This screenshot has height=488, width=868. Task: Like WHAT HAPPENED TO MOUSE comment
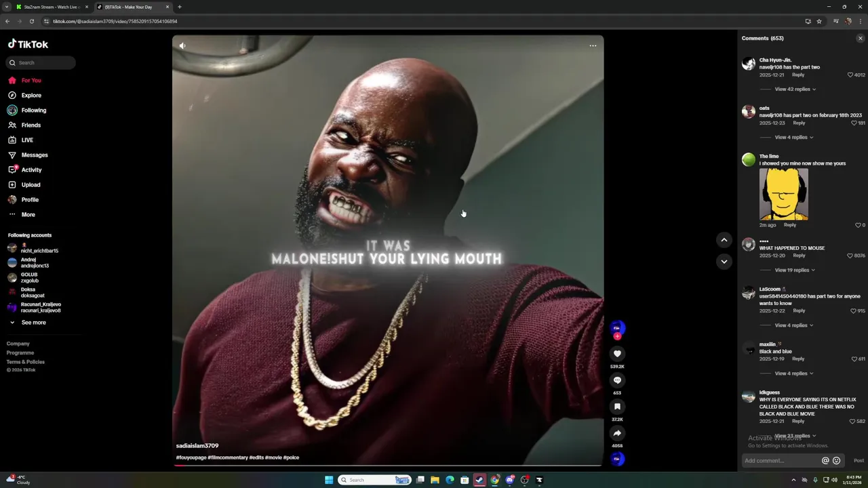tap(850, 256)
